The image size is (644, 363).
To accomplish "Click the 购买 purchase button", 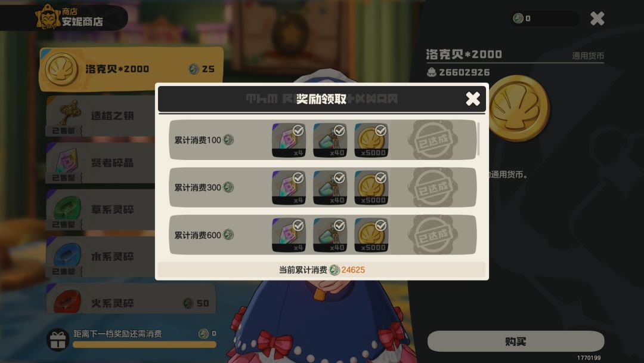I will point(516,342).
